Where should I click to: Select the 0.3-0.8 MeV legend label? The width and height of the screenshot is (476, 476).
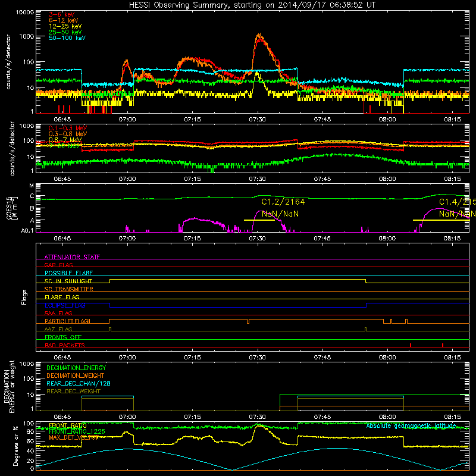(x=68, y=134)
